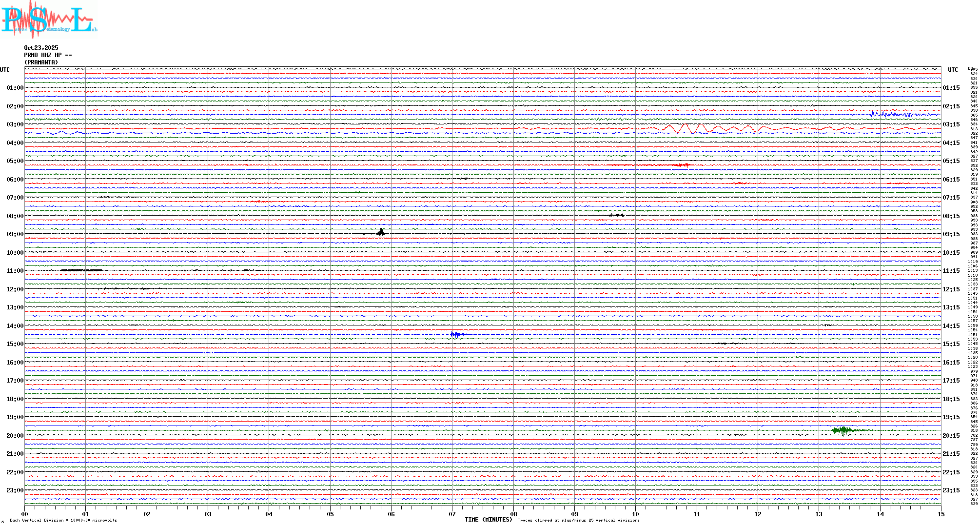Click the TIME (MINUTES) axis title
Image resolution: width=980 pixels, height=527 pixels.
(488, 520)
